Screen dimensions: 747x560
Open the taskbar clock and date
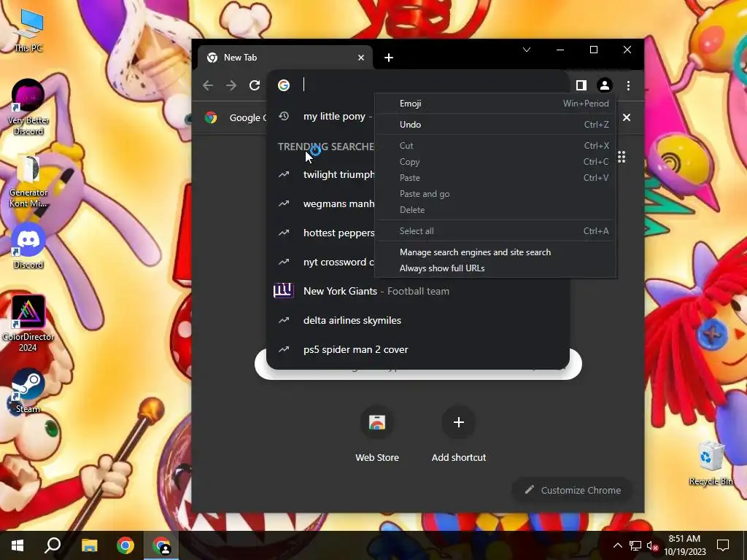[684, 545]
